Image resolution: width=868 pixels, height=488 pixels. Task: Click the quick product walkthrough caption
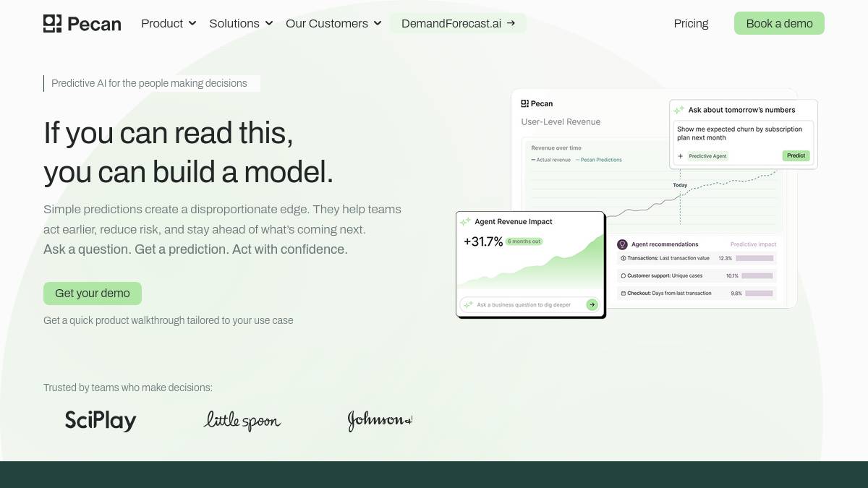click(169, 320)
